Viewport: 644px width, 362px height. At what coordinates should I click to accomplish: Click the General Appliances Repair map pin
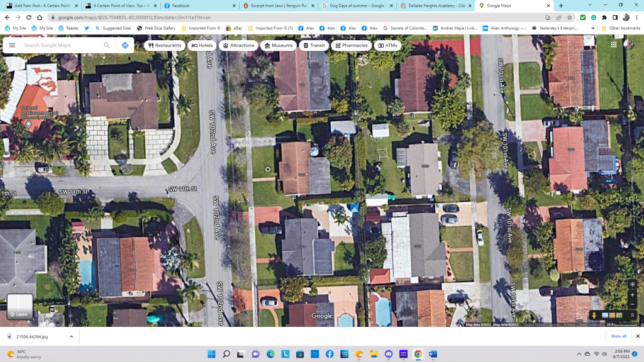(x=28, y=124)
